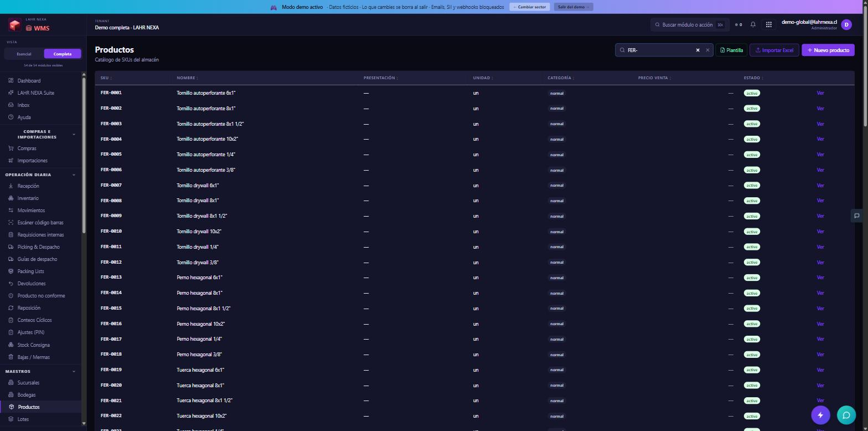868x431 pixels.
Task: Click the lightning quick-action floating button
Action: pos(820,415)
